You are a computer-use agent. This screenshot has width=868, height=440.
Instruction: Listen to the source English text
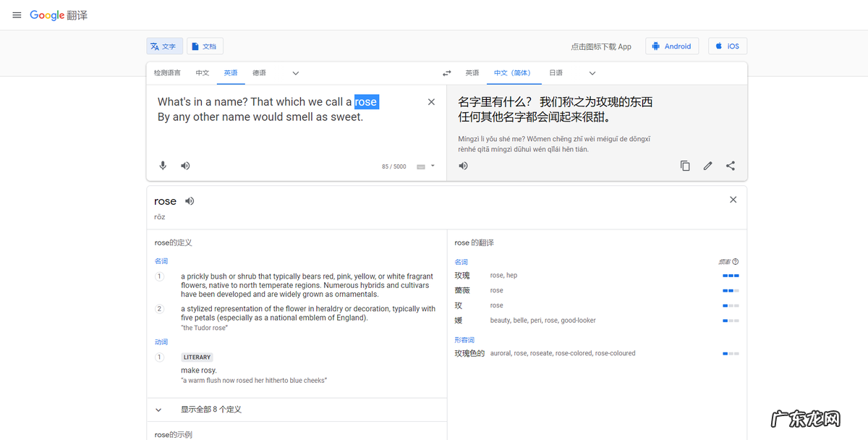(185, 165)
